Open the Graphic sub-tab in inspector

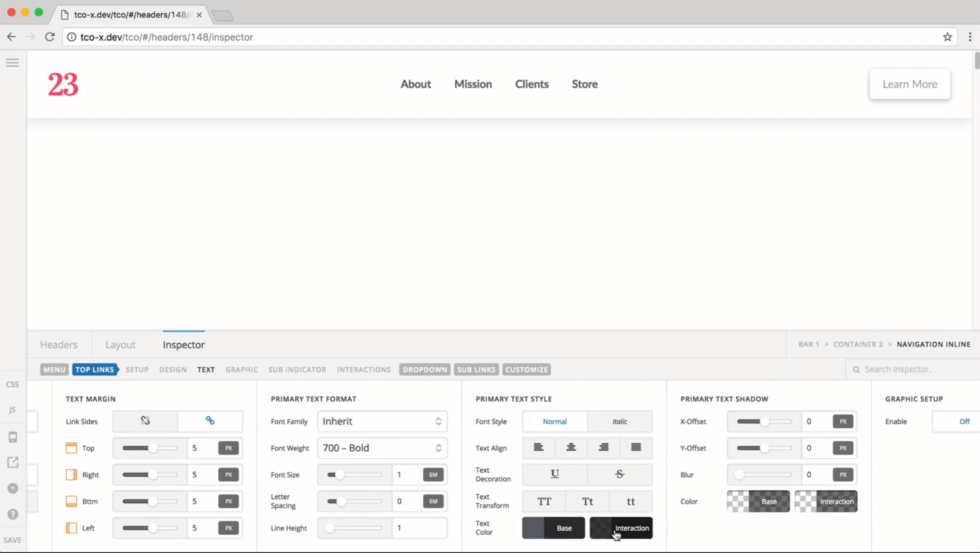pos(242,369)
